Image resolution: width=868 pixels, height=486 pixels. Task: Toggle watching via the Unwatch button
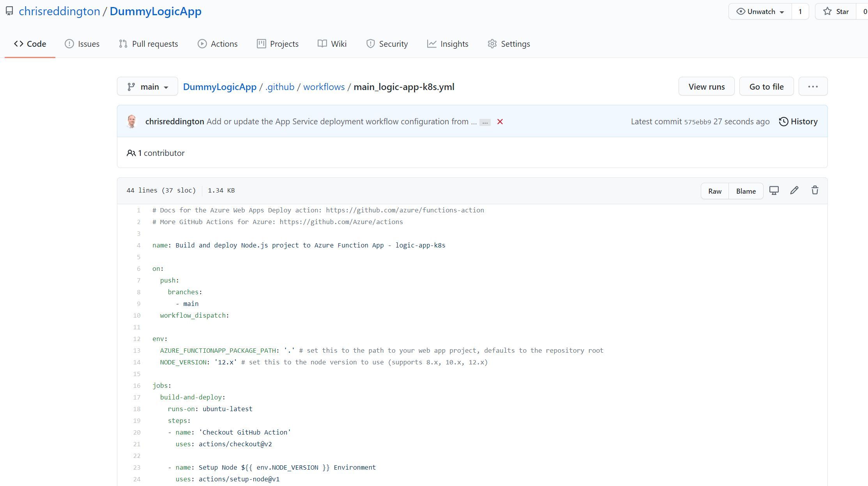(x=759, y=11)
